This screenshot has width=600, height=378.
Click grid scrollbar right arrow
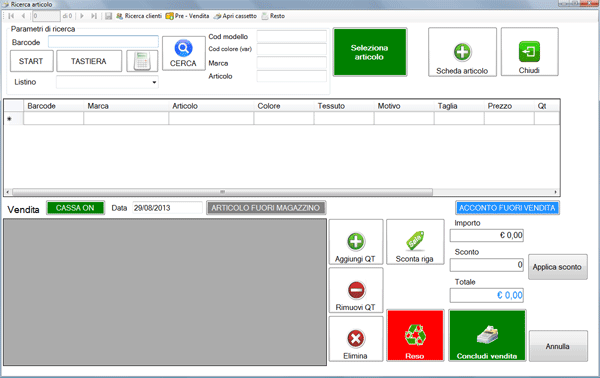(556, 192)
